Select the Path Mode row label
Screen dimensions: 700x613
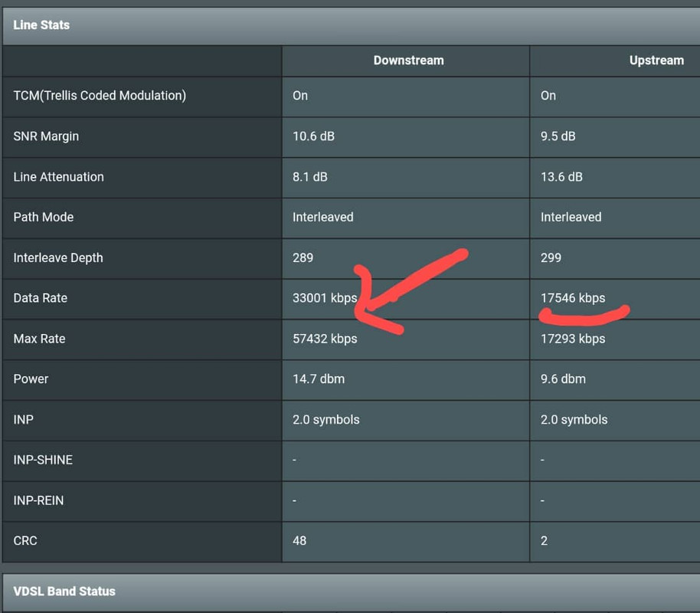[44, 217]
